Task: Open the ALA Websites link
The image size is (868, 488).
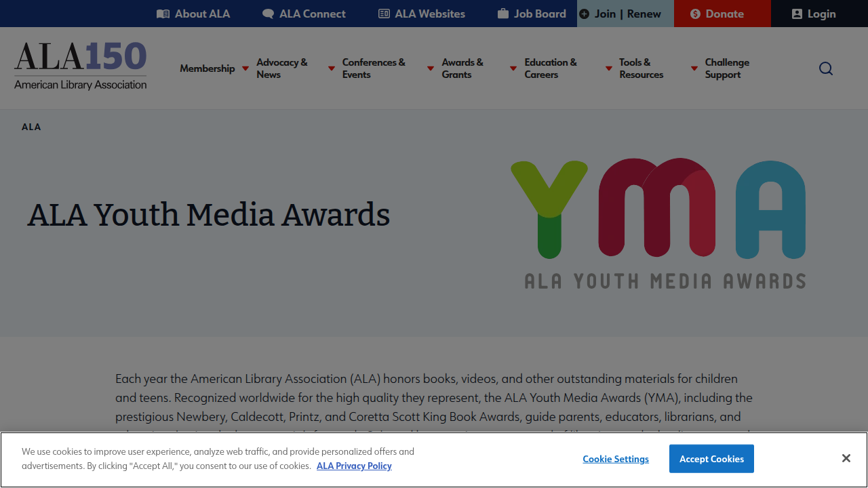Action: pos(422,14)
